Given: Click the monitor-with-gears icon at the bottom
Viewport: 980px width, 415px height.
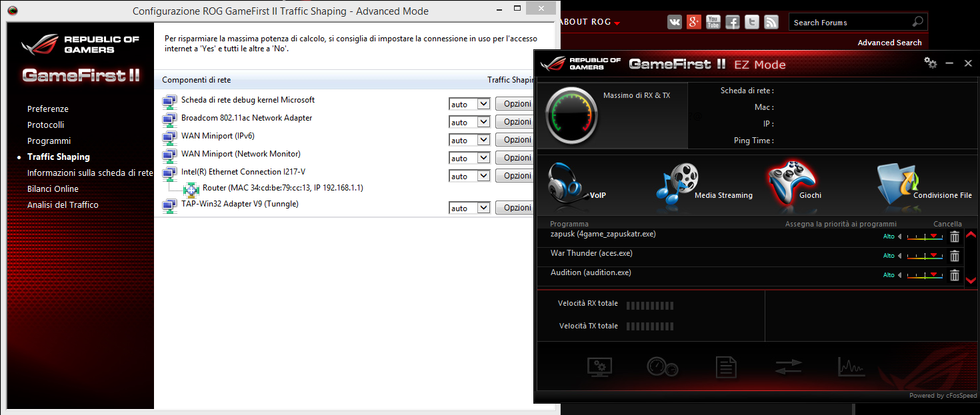Looking at the screenshot, I should 599,366.
